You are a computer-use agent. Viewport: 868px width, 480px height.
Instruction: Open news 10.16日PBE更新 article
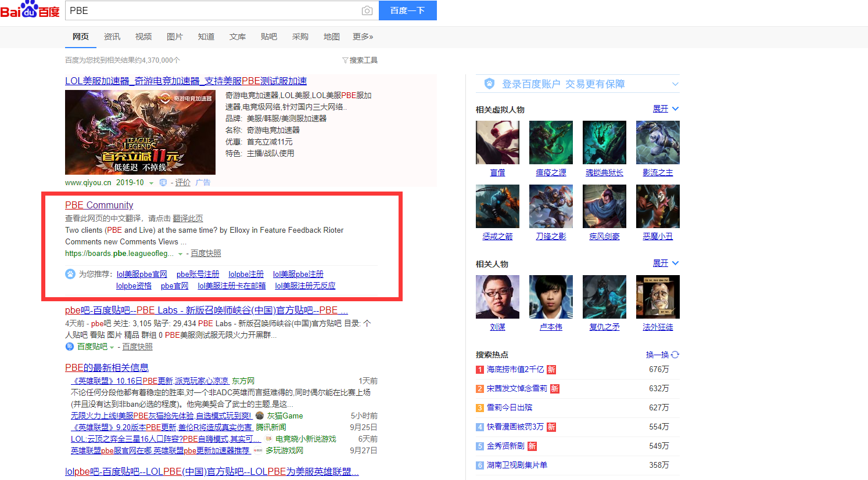(x=150, y=381)
